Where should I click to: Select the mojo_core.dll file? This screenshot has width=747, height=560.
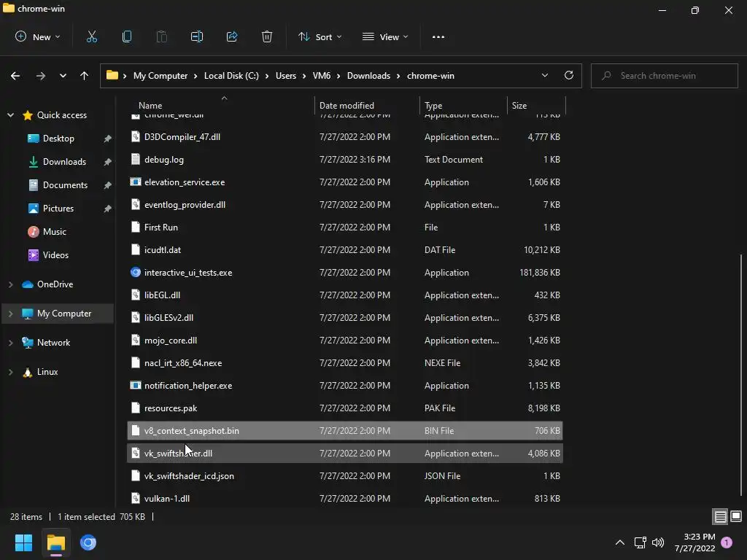tap(345, 341)
